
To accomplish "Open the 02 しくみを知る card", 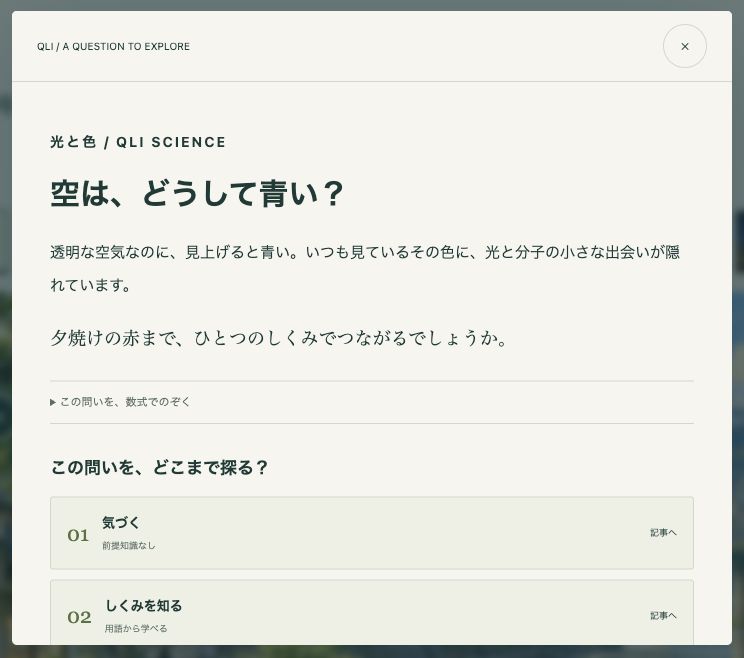I will pyautogui.click(x=372, y=612).
